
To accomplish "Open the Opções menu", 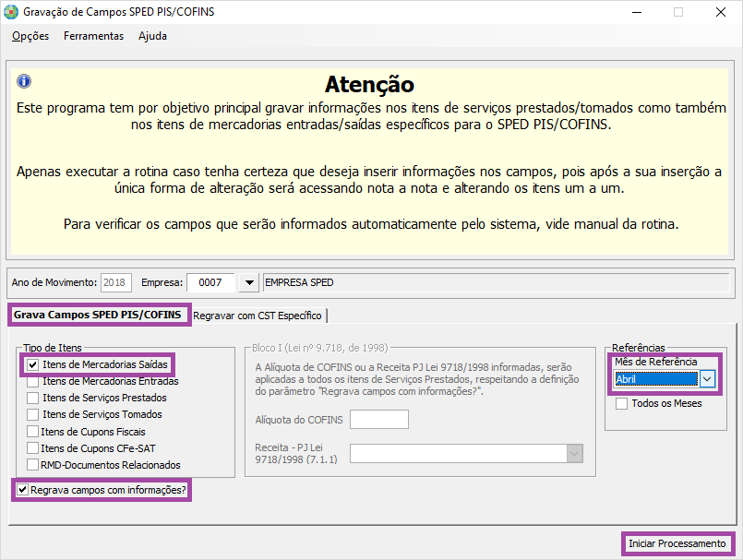I will click(x=30, y=36).
